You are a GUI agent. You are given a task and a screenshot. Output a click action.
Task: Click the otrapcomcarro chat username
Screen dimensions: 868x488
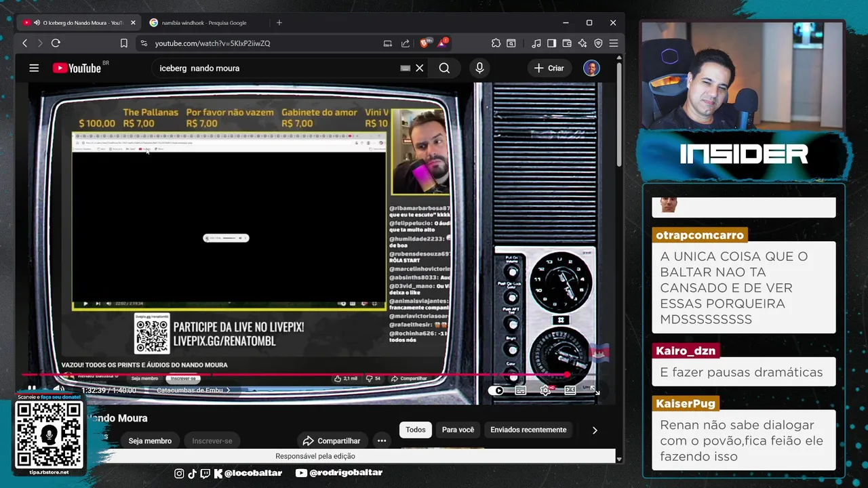coord(700,235)
